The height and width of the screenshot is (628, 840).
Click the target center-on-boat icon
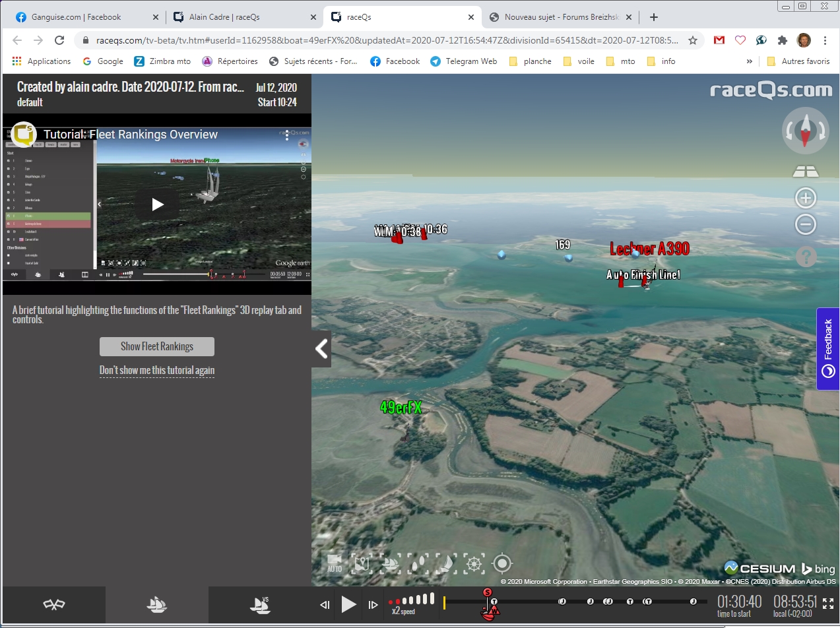(x=502, y=563)
